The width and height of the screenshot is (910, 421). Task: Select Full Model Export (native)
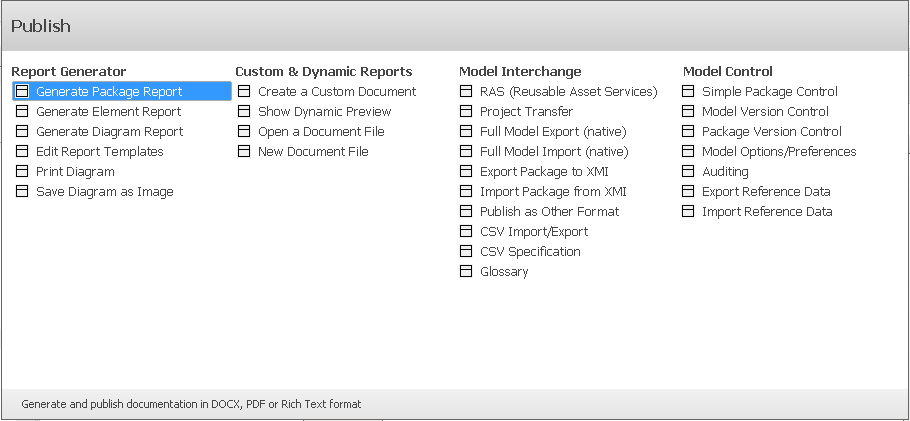[552, 131]
